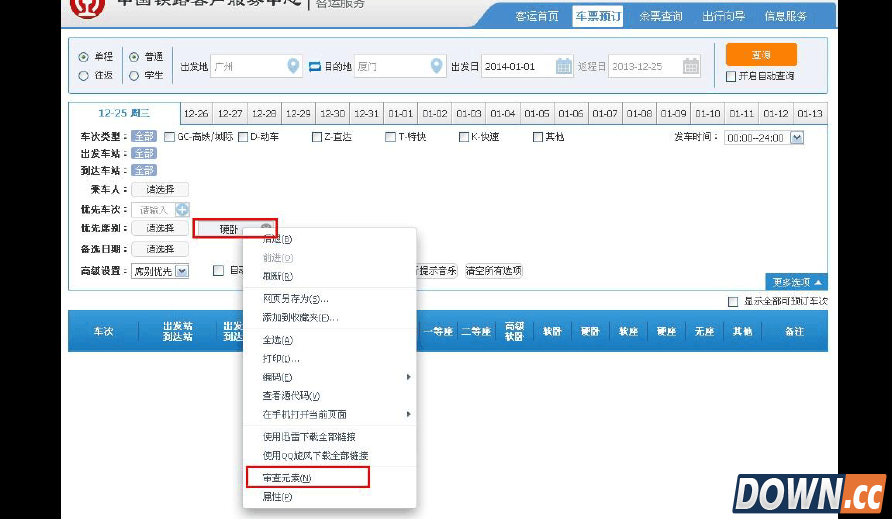This screenshot has width=892, height=519.
Task: Click the location pin icon in 目的地 field
Action: 436,67
